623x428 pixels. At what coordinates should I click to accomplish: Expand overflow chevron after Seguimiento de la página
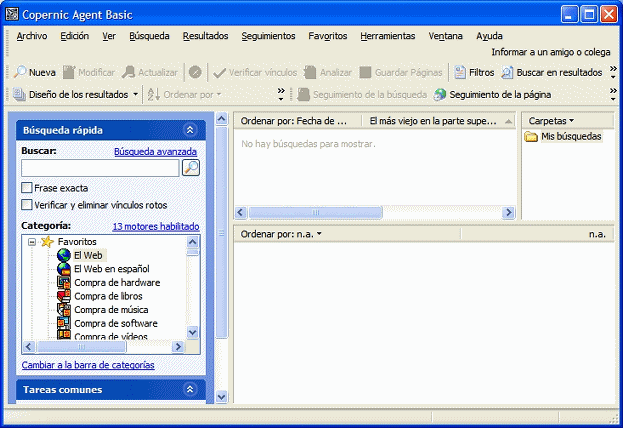click(x=613, y=94)
